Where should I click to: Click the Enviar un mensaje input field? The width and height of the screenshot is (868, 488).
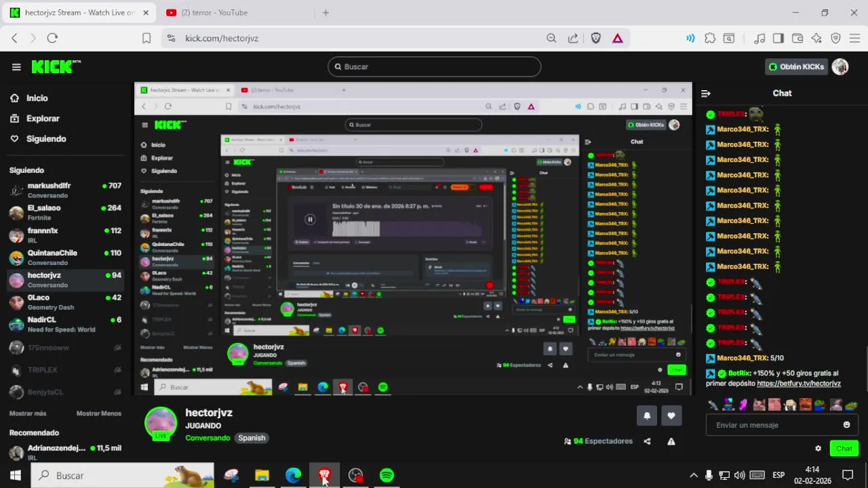pos(782,425)
